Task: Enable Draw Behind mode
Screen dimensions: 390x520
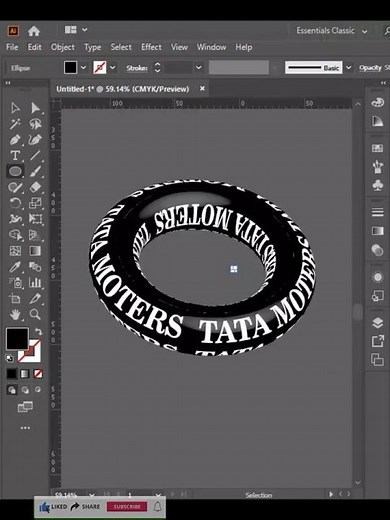Action: [25, 390]
